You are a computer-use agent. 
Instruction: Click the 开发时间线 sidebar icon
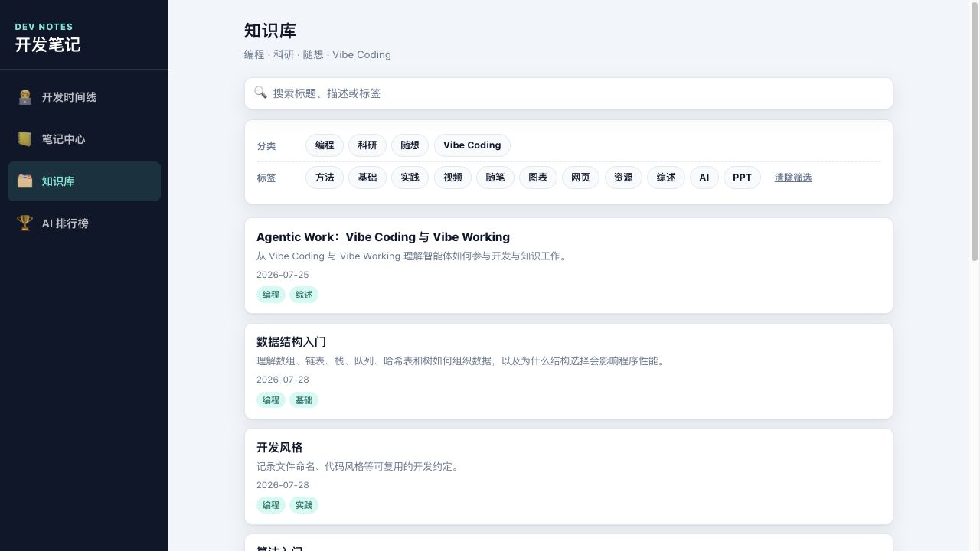click(x=25, y=97)
